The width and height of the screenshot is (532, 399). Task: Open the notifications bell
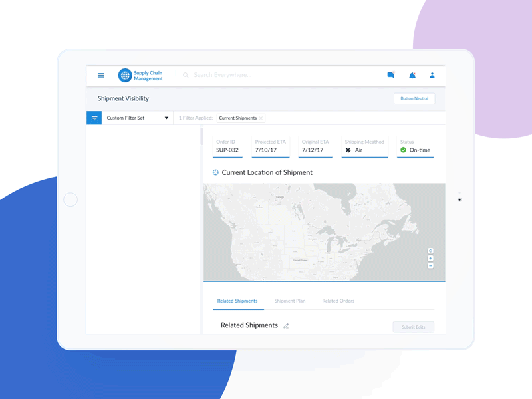tap(412, 75)
